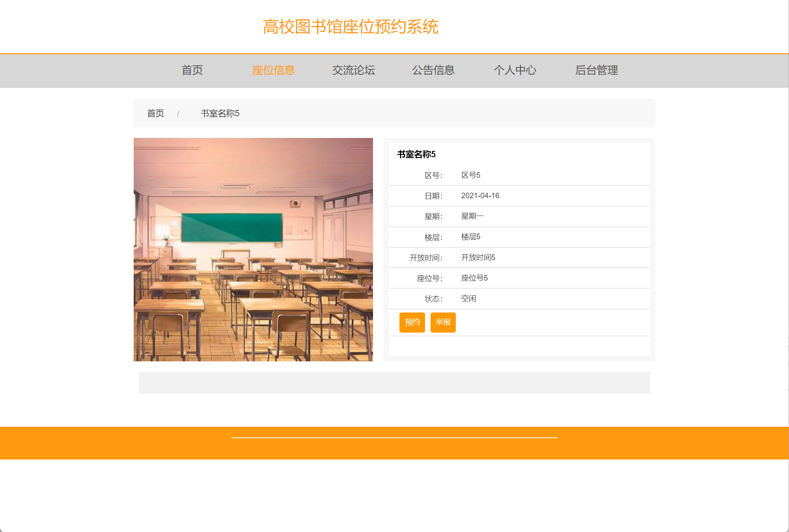Viewport: 789px width, 532px height.
Task: Click the 区号5 value text
Action: (470, 175)
